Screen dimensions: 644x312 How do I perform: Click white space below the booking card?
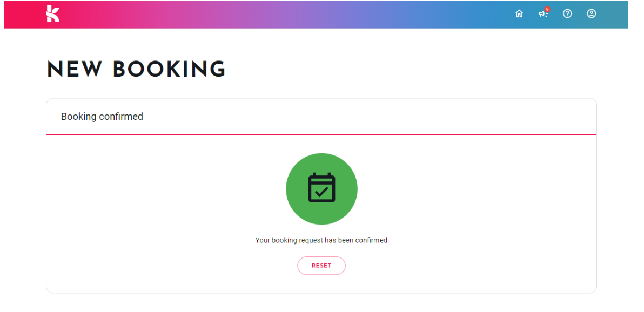[321, 303]
